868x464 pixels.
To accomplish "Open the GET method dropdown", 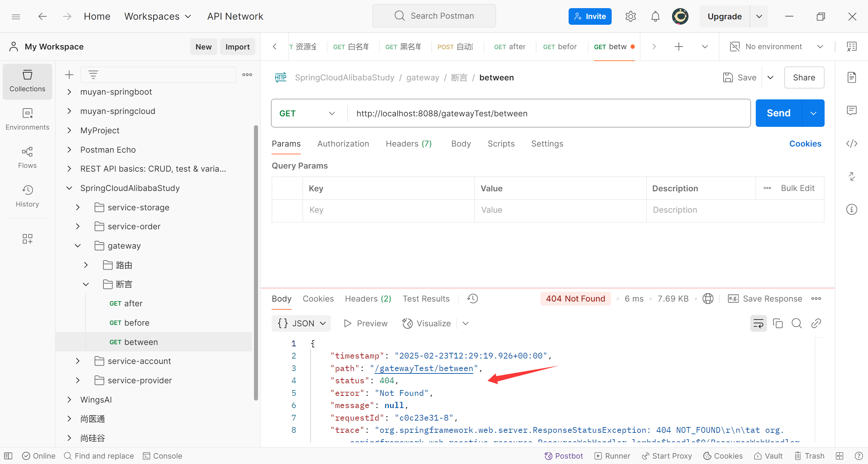I will 307,113.
